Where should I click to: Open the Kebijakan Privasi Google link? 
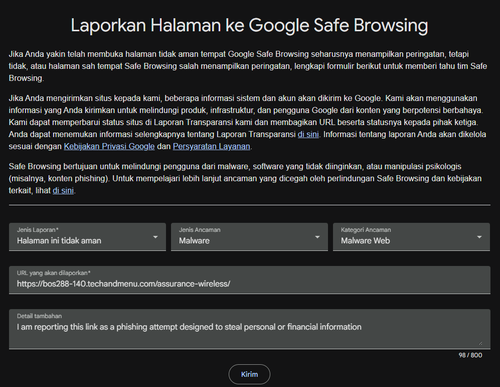109,146
